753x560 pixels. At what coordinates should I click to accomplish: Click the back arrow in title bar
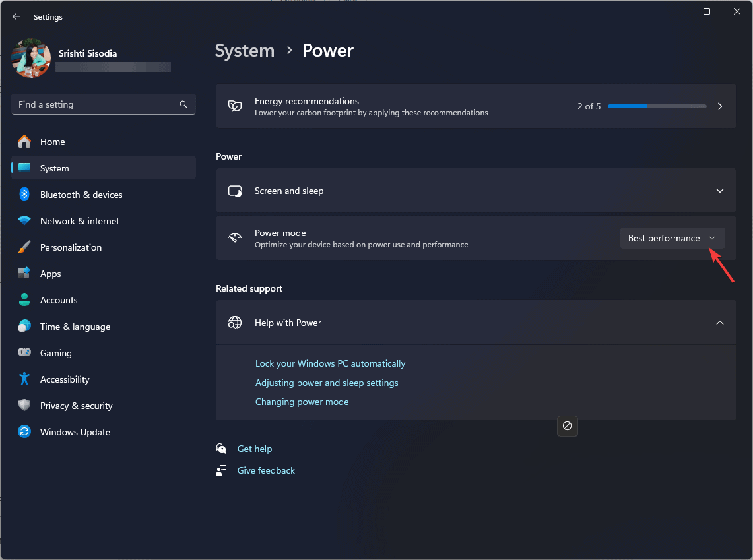[x=16, y=17]
